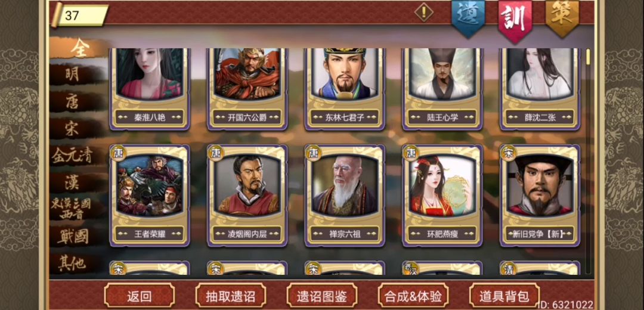Tap the gold 策 banner icon
This screenshot has width=644, height=310.
coord(562,18)
